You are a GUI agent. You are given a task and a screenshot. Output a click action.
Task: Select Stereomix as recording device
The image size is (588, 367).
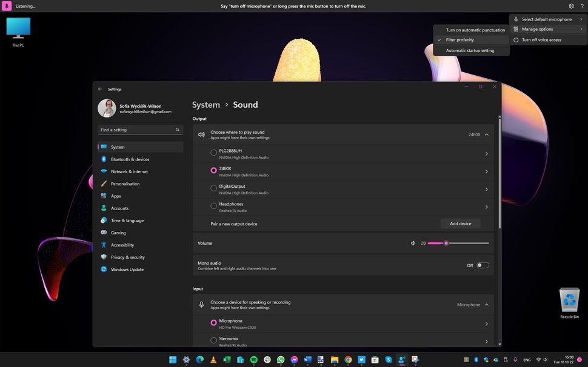(x=213, y=340)
